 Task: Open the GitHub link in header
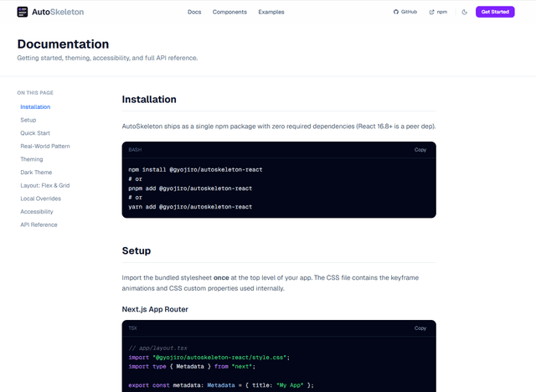405,12
